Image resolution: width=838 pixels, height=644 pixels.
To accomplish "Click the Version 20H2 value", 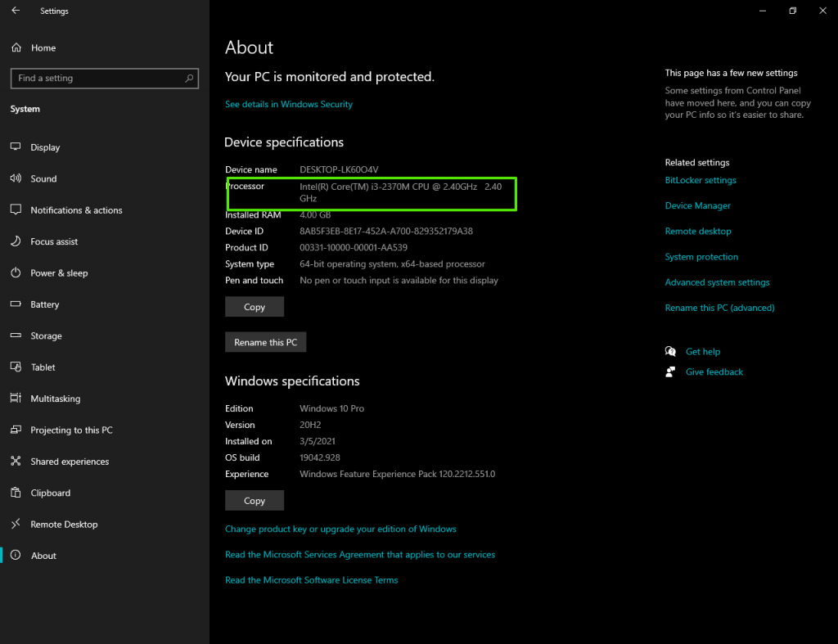I will click(310, 425).
